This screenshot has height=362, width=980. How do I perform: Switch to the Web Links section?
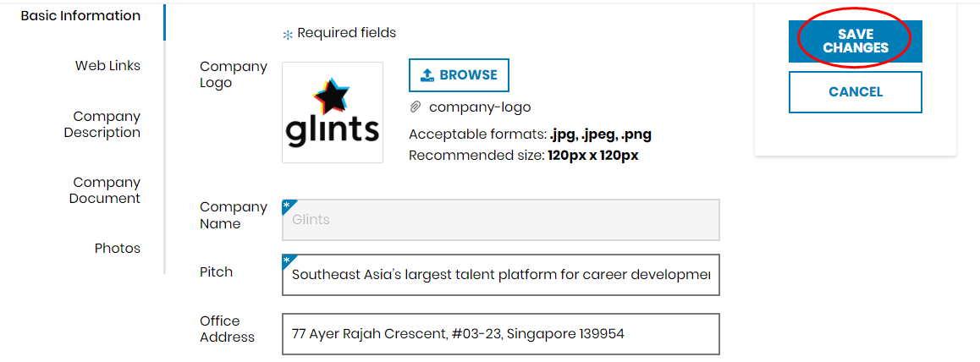(x=107, y=65)
